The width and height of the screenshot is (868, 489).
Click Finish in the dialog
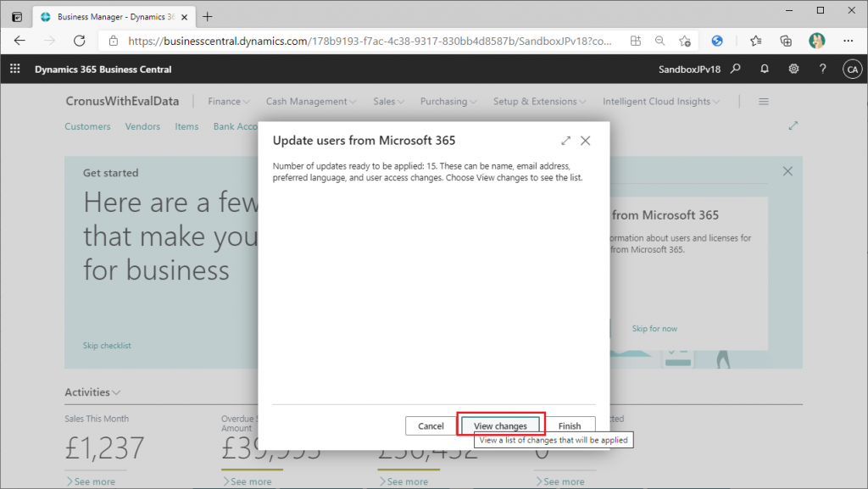570,426
